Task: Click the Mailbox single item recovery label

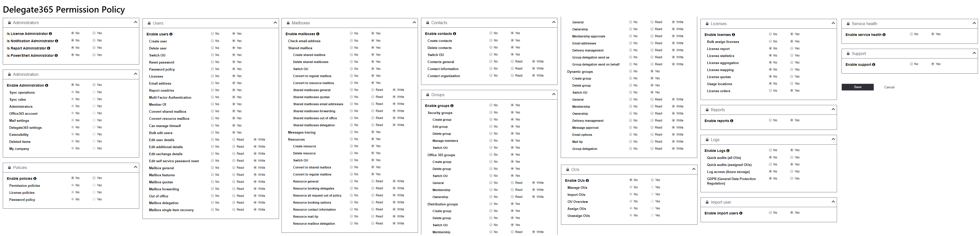Action: click(x=171, y=210)
